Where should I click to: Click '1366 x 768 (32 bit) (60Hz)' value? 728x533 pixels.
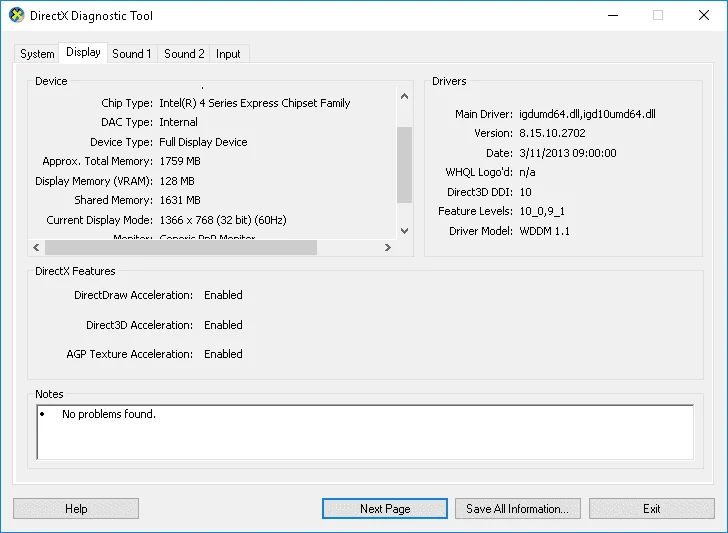(223, 220)
